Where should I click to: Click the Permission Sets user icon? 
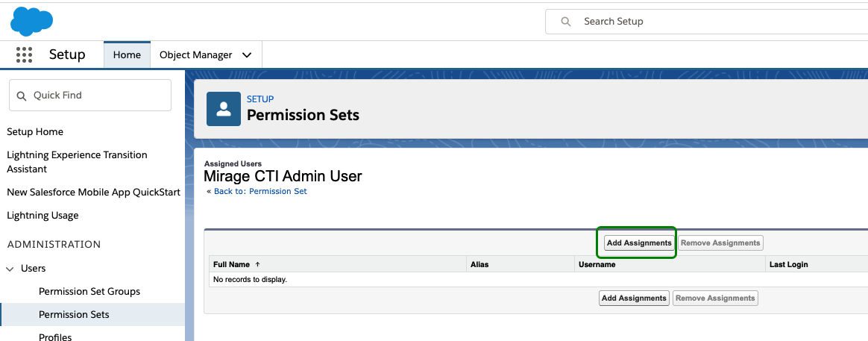[224, 109]
